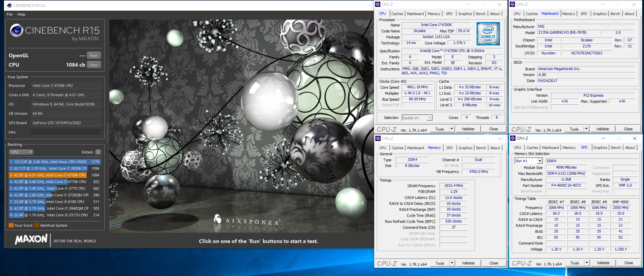This screenshot has width=644, height=276.
Task: Select ranking row Intel Core i7-3930K
Action: (x=54, y=168)
